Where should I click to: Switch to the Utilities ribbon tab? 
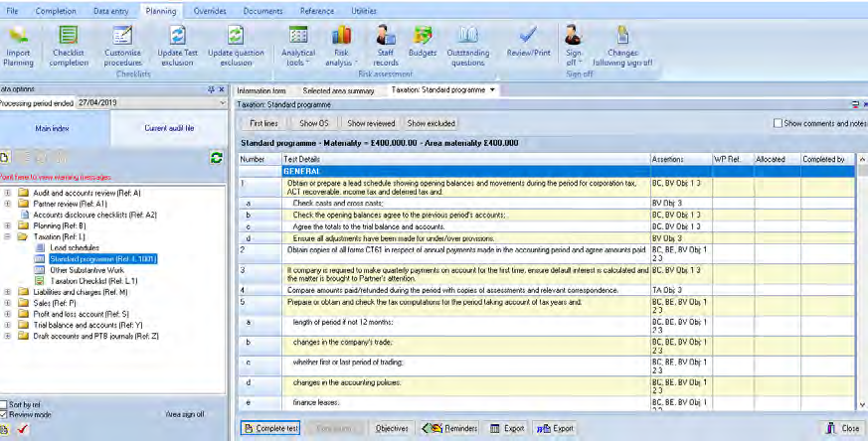coord(364,11)
